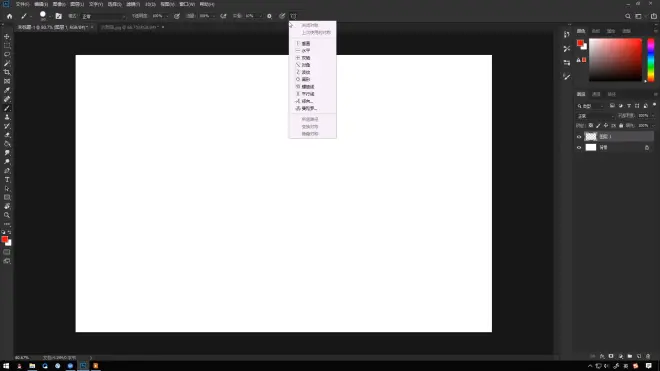Toggle pressure for opacity button
Viewport: 660px width, 371px height.
177,16
